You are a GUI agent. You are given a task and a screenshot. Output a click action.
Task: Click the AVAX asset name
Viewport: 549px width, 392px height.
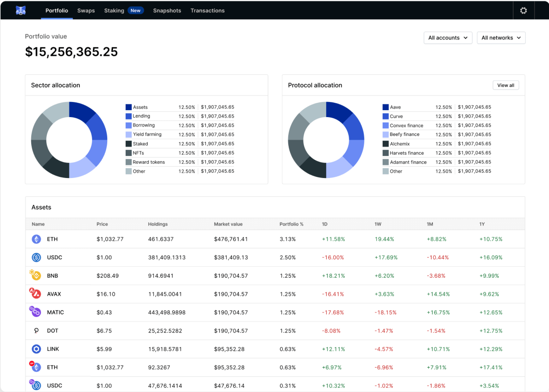pos(54,294)
